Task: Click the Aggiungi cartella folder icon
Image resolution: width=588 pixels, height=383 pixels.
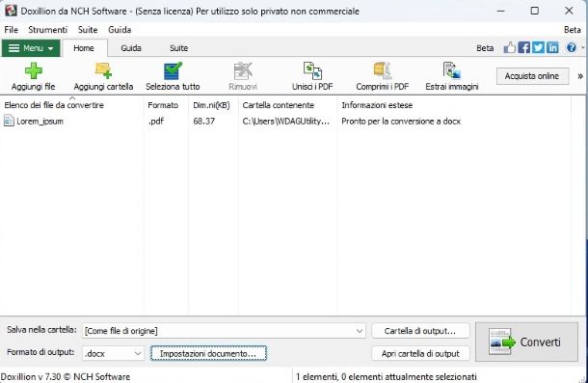Action: (x=103, y=70)
